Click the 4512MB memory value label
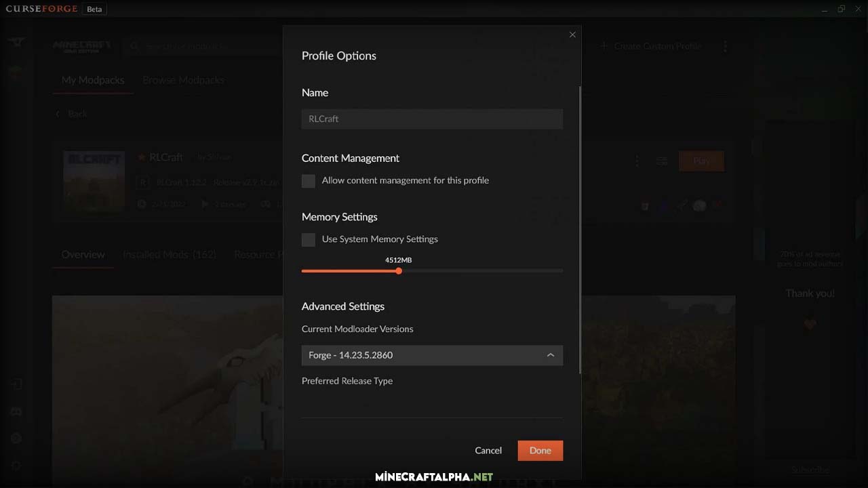This screenshot has height=488, width=868. [x=399, y=260]
